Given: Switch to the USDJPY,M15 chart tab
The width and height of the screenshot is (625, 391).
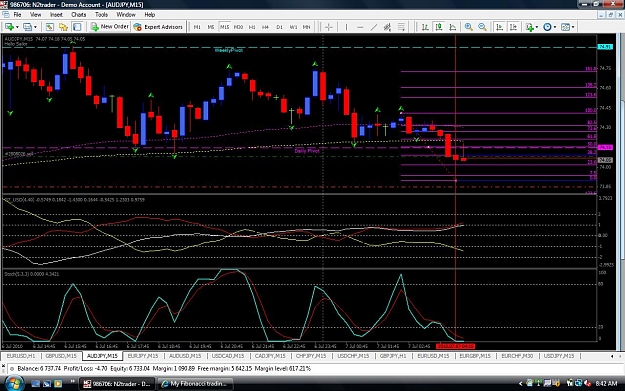Looking at the screenshot, I should tap(559, 356).
